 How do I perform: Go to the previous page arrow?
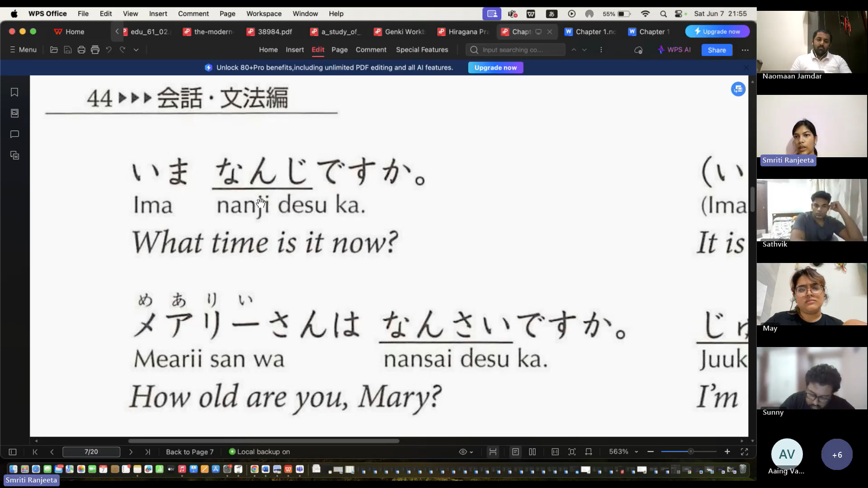(52, 452)
